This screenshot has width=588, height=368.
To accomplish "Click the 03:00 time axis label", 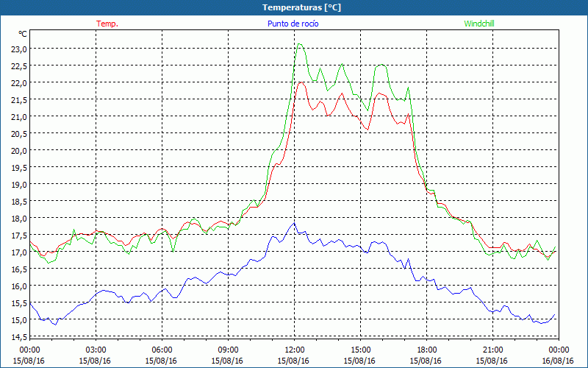I will (96, 350).
